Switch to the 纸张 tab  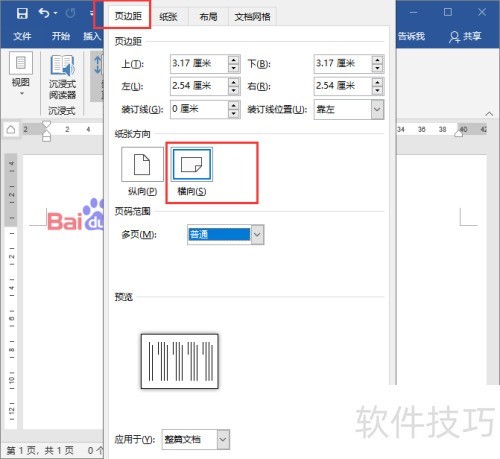pyautogui.click(x=168, y=17)
